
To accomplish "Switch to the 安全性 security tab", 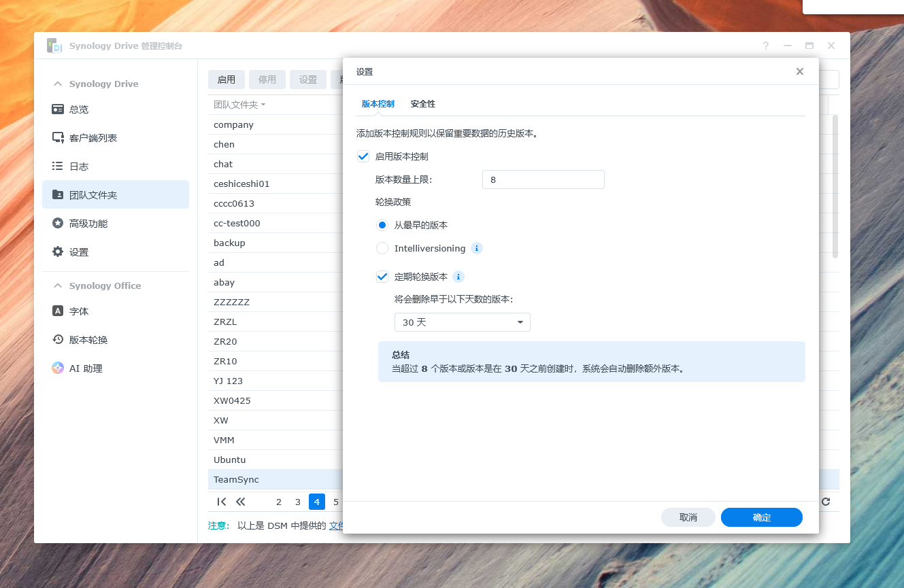I will (422, 103).
